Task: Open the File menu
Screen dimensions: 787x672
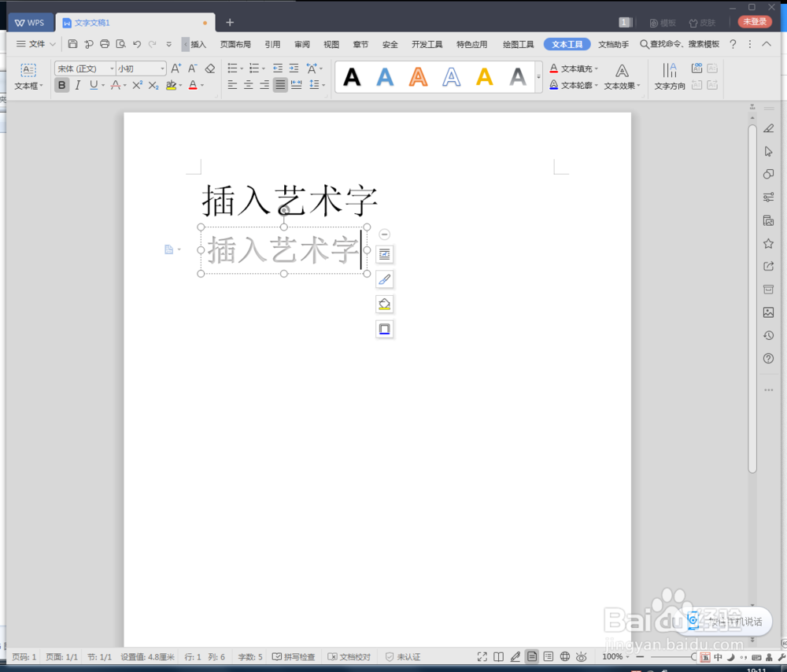Action: click(35, 44)
